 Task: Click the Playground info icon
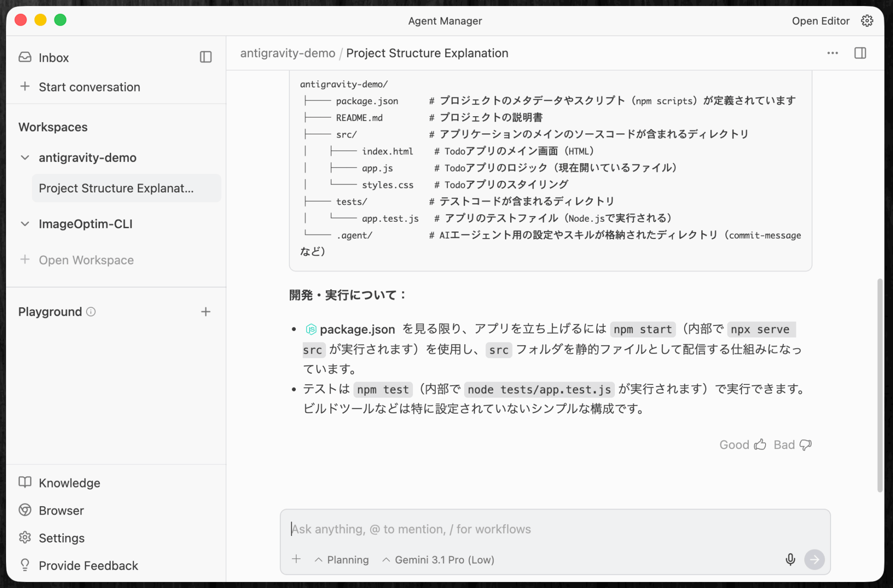pyautogui.click(x=91, y=312)
